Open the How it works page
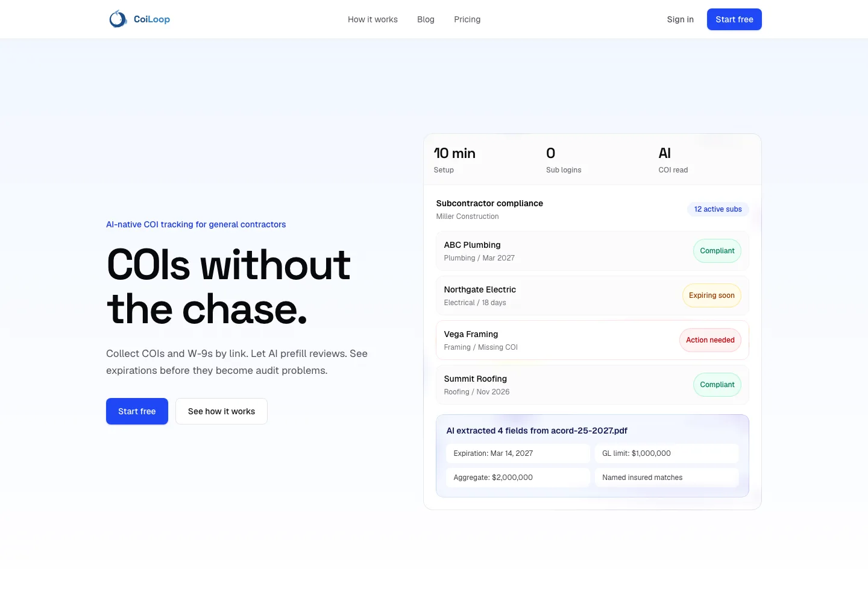 373,19
